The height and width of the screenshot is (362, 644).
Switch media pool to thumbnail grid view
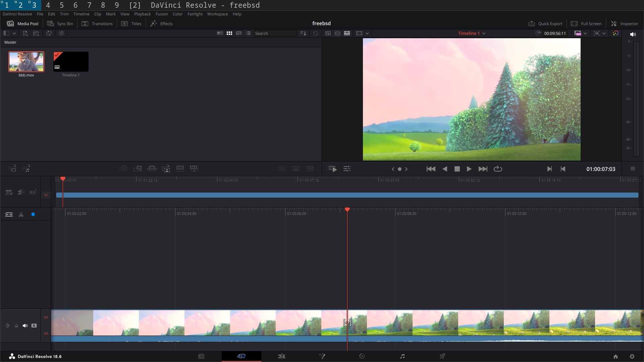[229, 33]
